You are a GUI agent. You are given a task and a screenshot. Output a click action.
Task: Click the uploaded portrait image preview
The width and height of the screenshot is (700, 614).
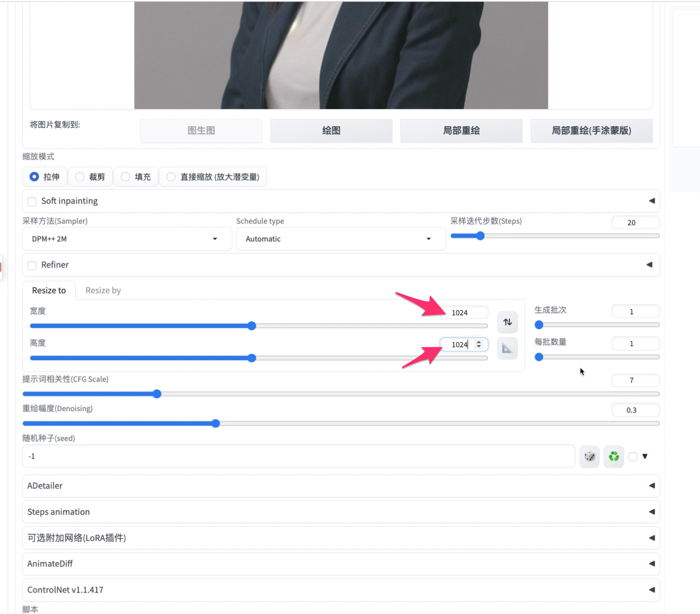point(341,55)
